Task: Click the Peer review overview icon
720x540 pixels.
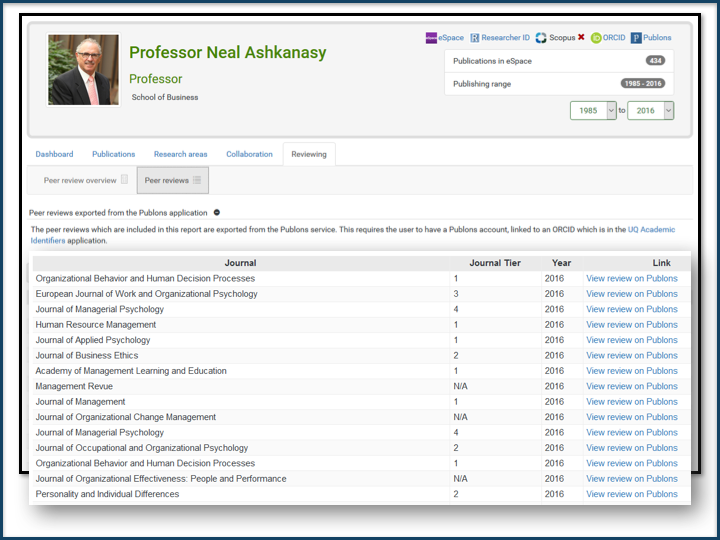Action: [x=124, y=180]
